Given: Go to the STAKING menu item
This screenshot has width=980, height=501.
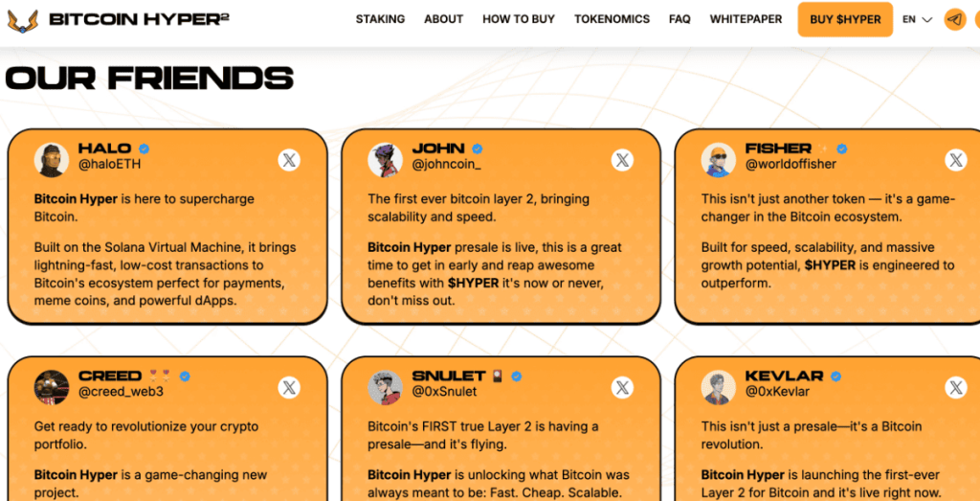Looking at the screenshot, I should (x=380, y=19).
